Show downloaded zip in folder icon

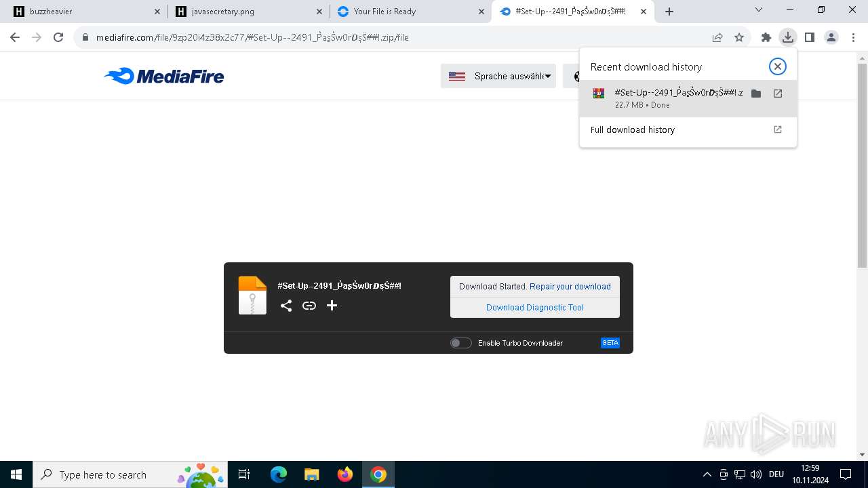coord(756,94)
